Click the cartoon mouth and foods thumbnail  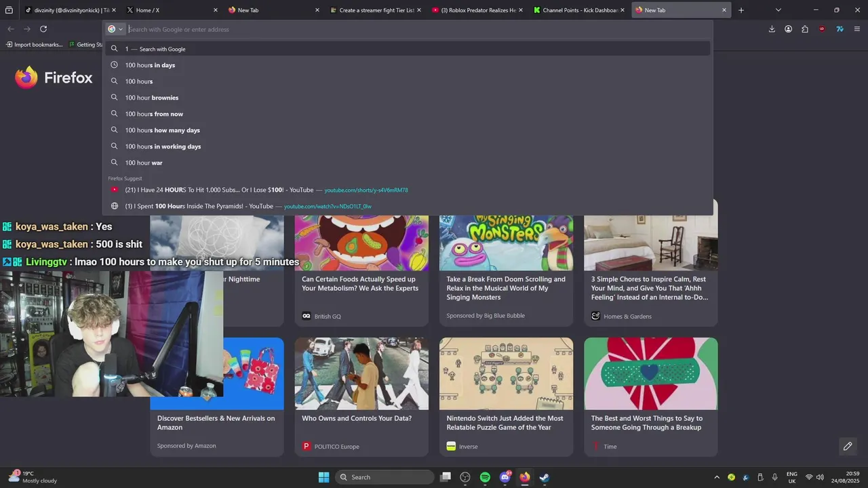361,243
